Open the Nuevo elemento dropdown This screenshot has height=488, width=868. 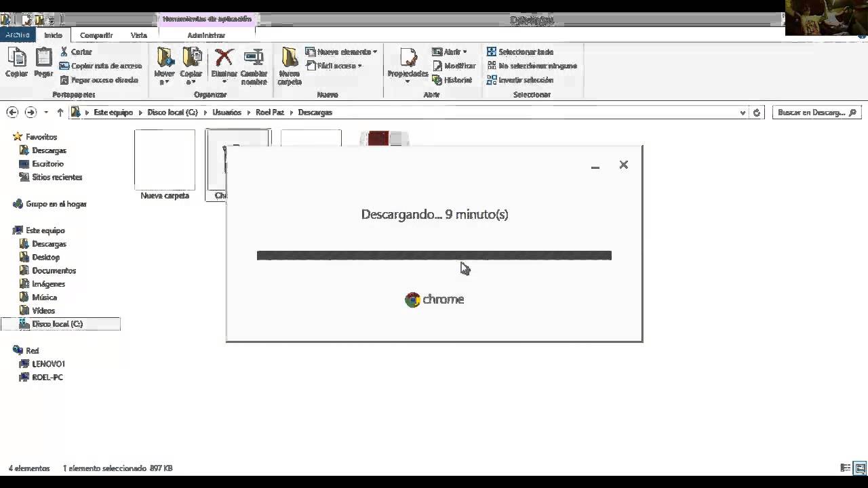click(x=341, y=52)
